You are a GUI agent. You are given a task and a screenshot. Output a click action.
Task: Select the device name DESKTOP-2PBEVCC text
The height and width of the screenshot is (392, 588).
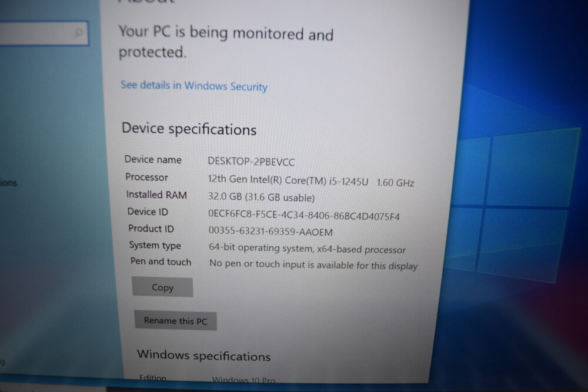pos(251,162)
